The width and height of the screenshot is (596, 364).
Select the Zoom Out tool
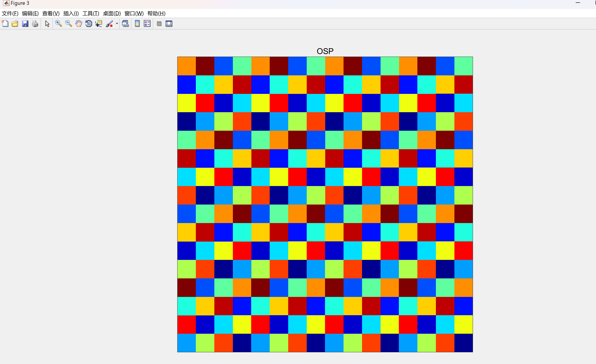pyautogui.click(x=68, y=24)
